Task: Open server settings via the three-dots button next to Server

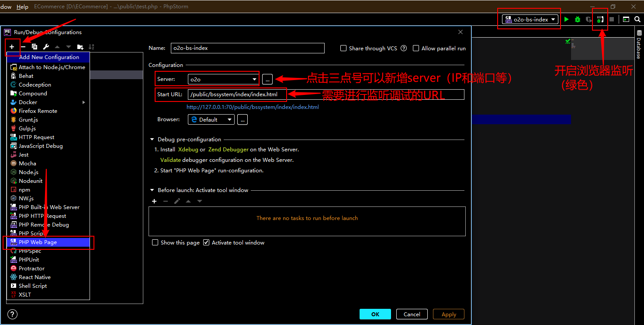Action: (x=267, y=79)
